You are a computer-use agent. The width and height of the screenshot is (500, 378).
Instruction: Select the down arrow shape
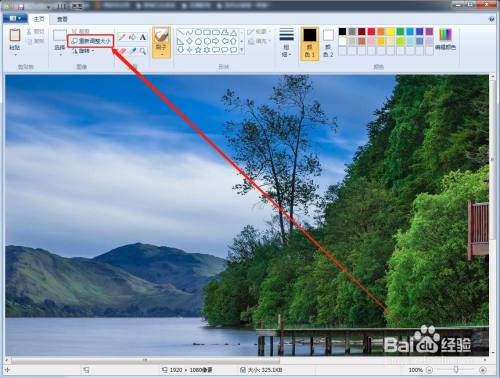click(x=181, y=50)
